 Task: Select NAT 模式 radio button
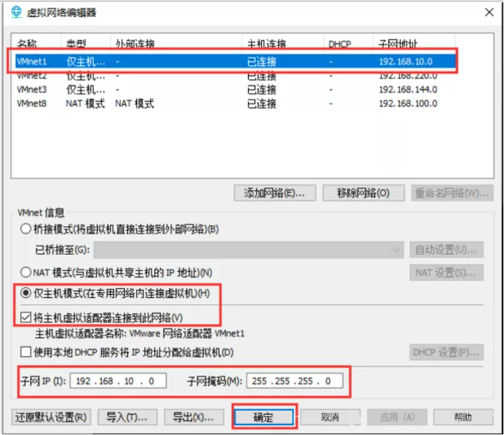26,272
